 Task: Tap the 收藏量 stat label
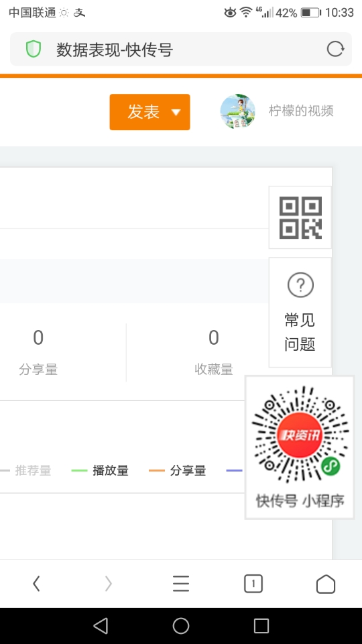(214, 370)
